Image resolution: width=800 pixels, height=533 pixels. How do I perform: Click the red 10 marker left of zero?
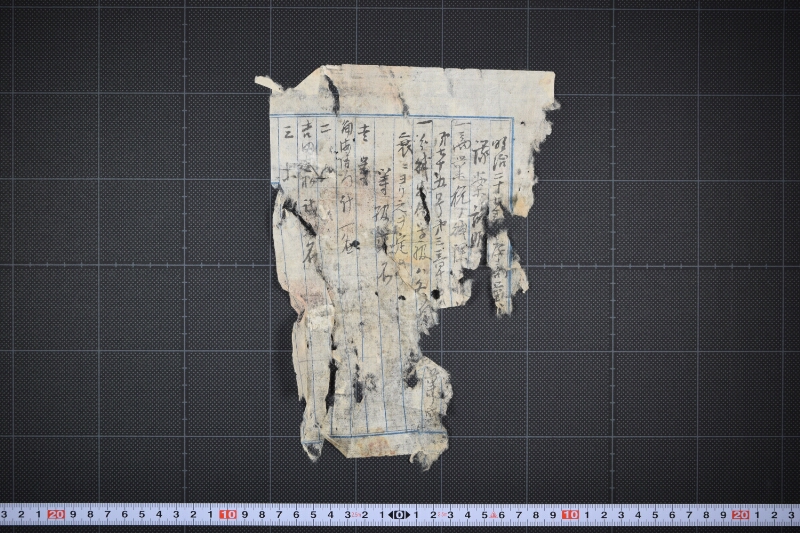coord(228,514)
